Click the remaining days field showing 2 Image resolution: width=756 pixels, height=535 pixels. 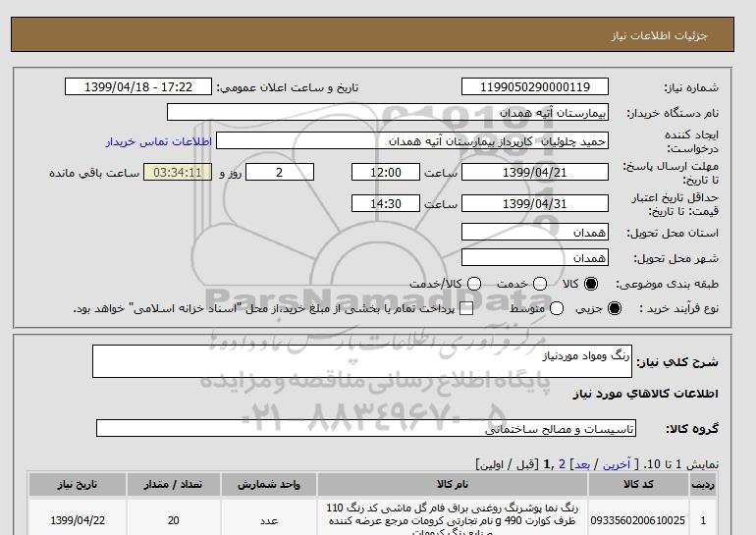pyautogui.click(x=280, y=172)
